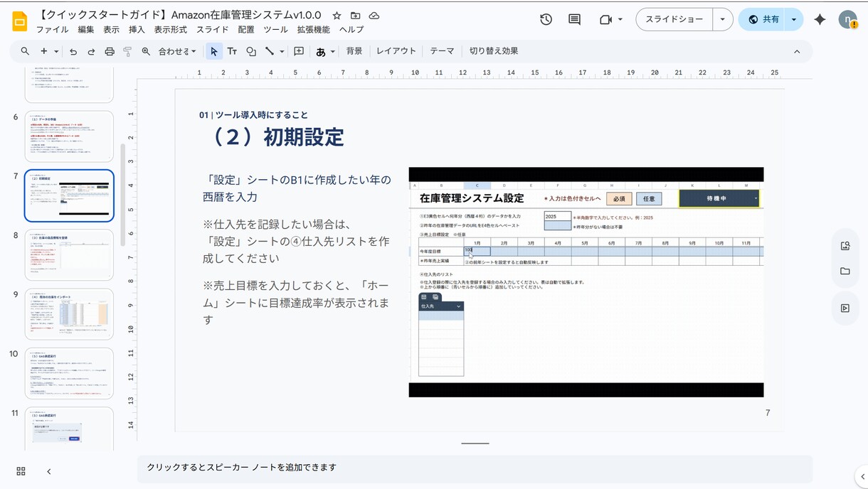The width and height of the screenshot is (868, 489).
Task: Star this presentation
Action: (x=337, y=16)
